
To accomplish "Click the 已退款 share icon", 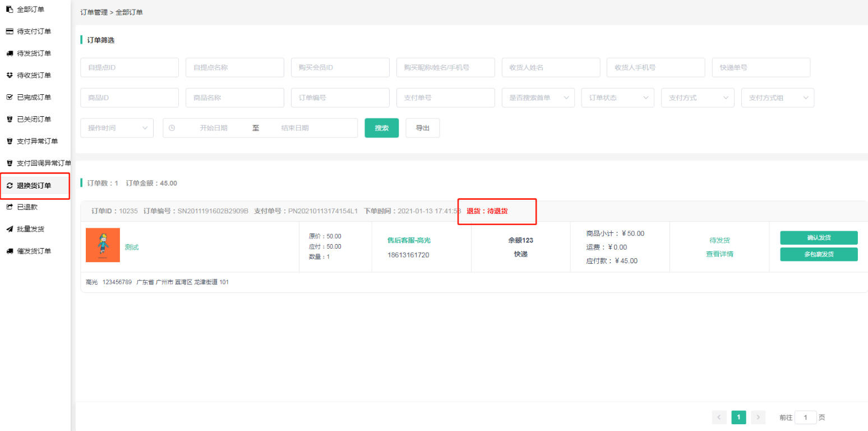I will [x=10, y=207].
